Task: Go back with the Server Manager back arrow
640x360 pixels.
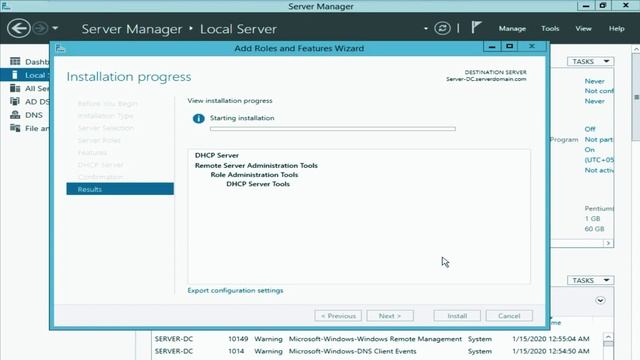Action: click(x=18, y=29)
